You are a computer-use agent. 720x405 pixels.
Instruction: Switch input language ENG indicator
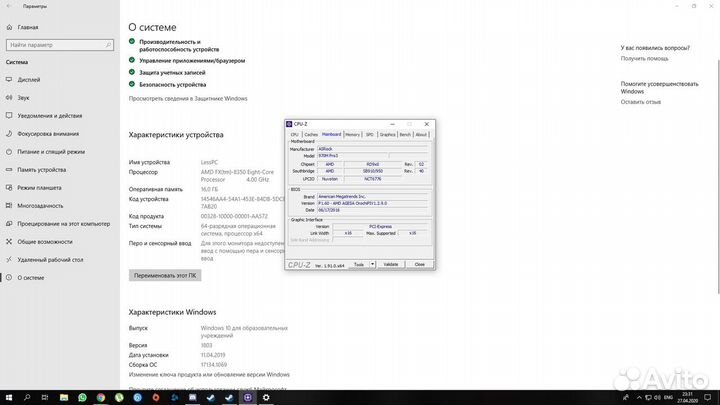coord(668,397)
